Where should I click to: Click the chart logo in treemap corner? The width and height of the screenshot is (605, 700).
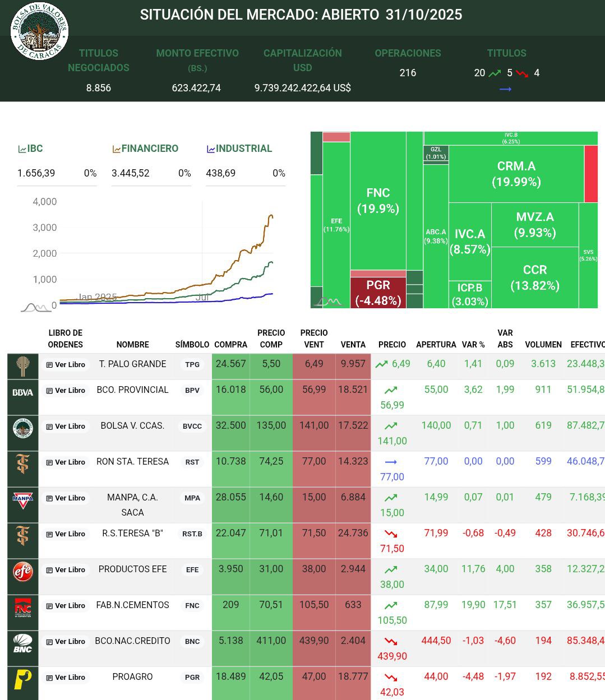[329, 302]
